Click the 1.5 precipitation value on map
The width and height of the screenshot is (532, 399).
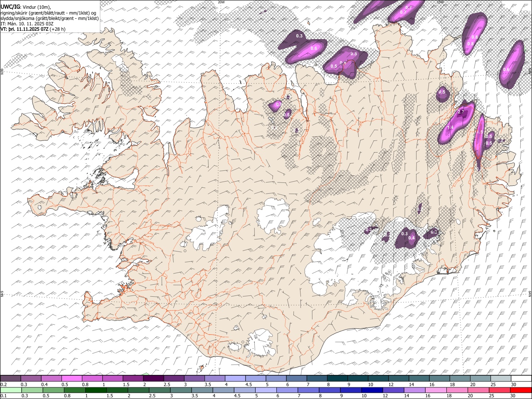tap(479, 132)
